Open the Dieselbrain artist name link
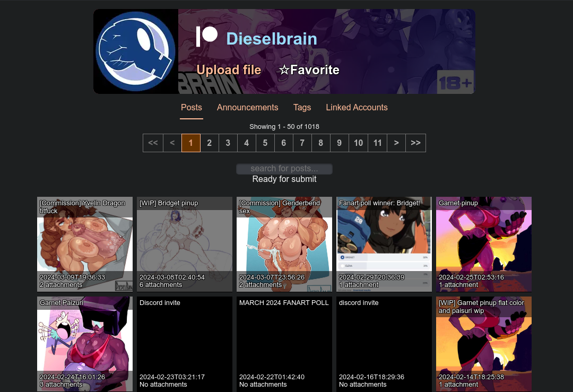Screen dimensions: 573x392 pos(272,39)
